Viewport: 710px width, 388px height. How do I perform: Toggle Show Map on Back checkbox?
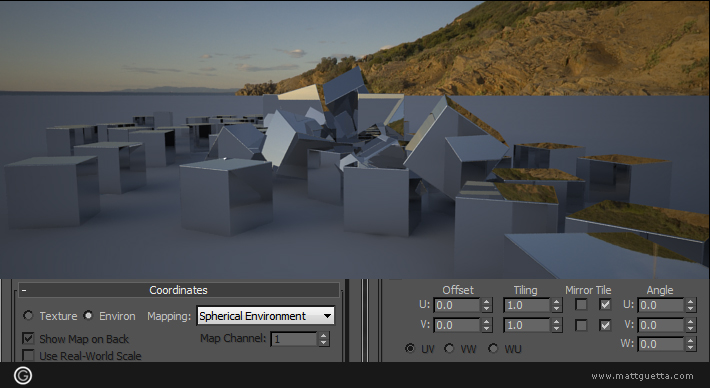(28, 338)
